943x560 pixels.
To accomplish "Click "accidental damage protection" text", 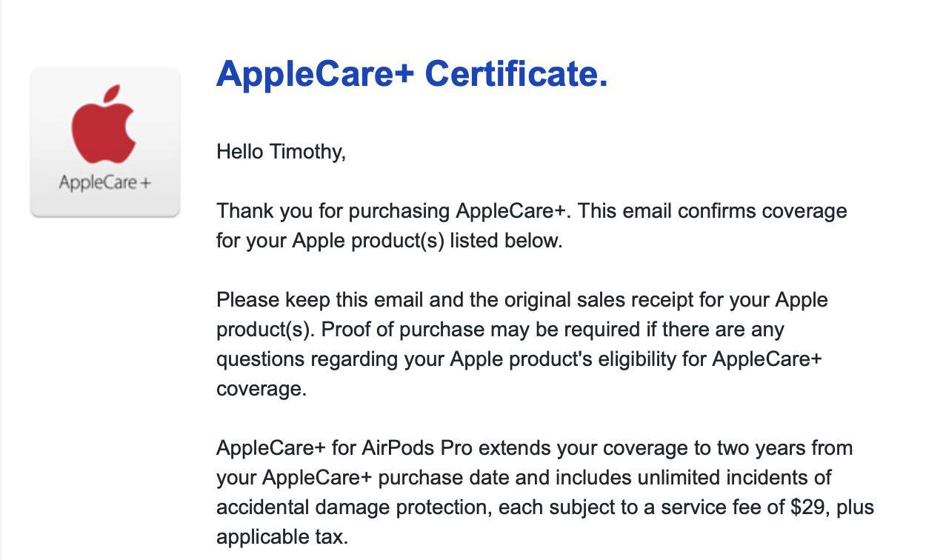I will click(x=353, y=507).
